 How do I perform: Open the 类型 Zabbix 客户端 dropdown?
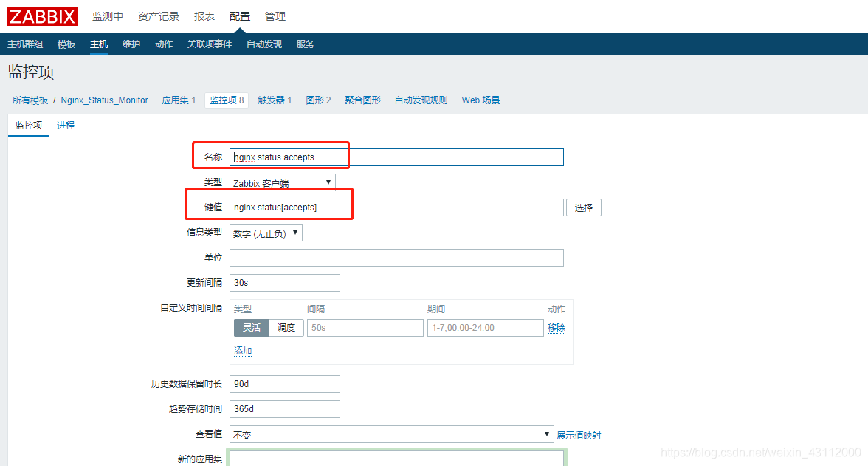tap(282, 183)
